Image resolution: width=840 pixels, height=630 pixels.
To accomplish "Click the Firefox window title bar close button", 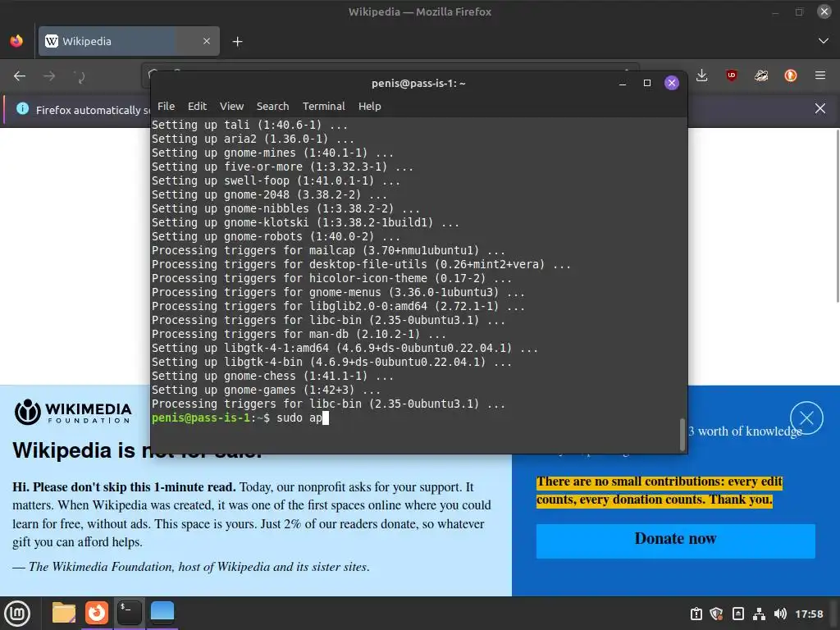I will [824, 11].
